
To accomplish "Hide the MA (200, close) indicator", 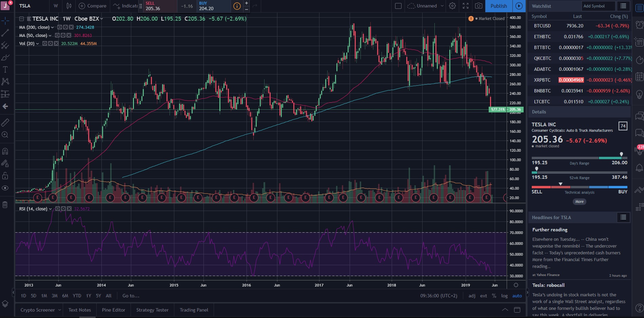I will [x=60, y=27].
